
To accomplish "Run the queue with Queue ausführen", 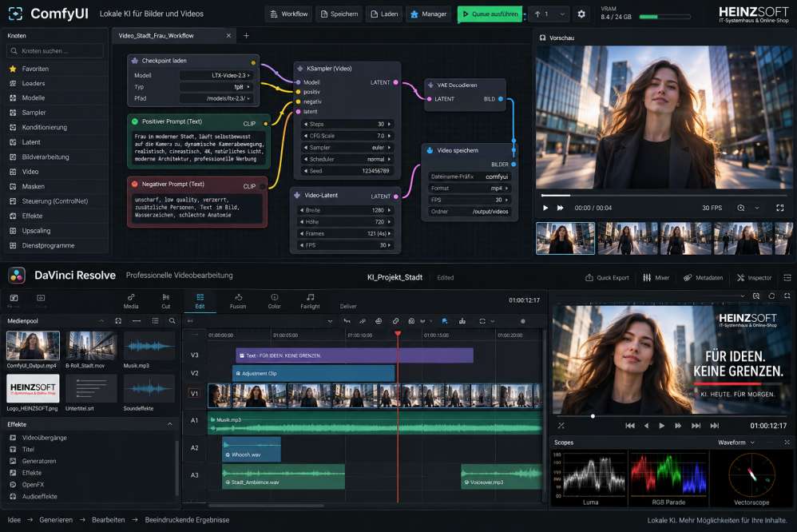I will point(490,14).
